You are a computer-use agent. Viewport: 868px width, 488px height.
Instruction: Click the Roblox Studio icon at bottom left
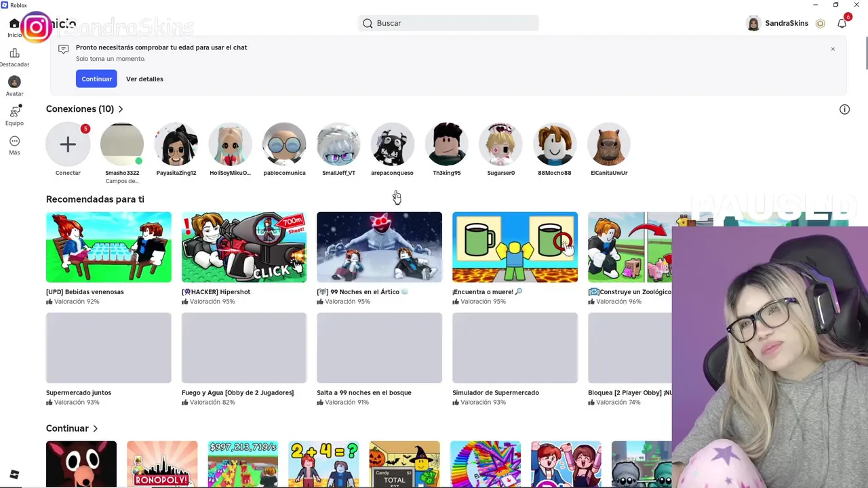(x=14, y=474)
